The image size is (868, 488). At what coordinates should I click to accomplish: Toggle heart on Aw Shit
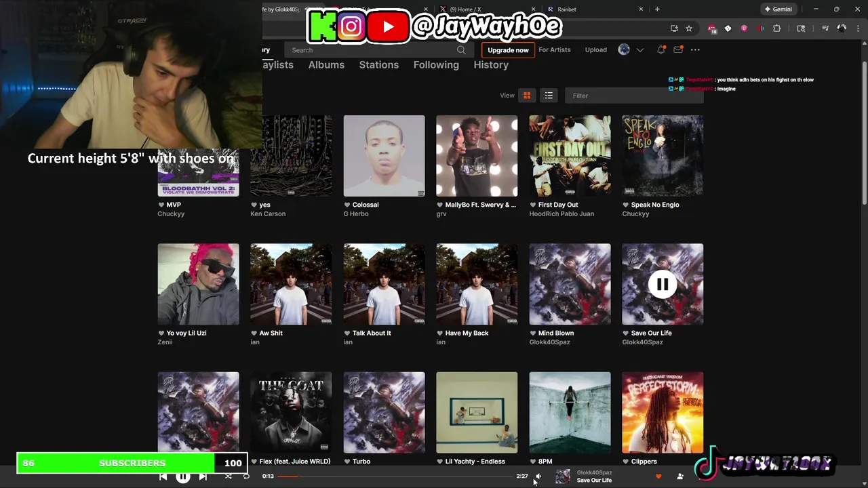pyautogui.click(x=254, y=333)
